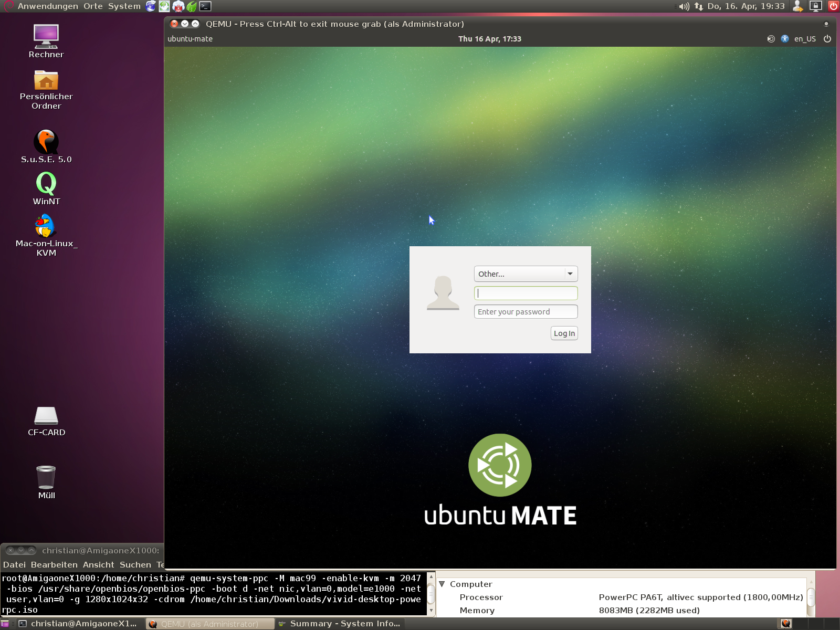Open the WinNT QEMU launcher icon
The image size is (840, 630).
pos(46,184)
